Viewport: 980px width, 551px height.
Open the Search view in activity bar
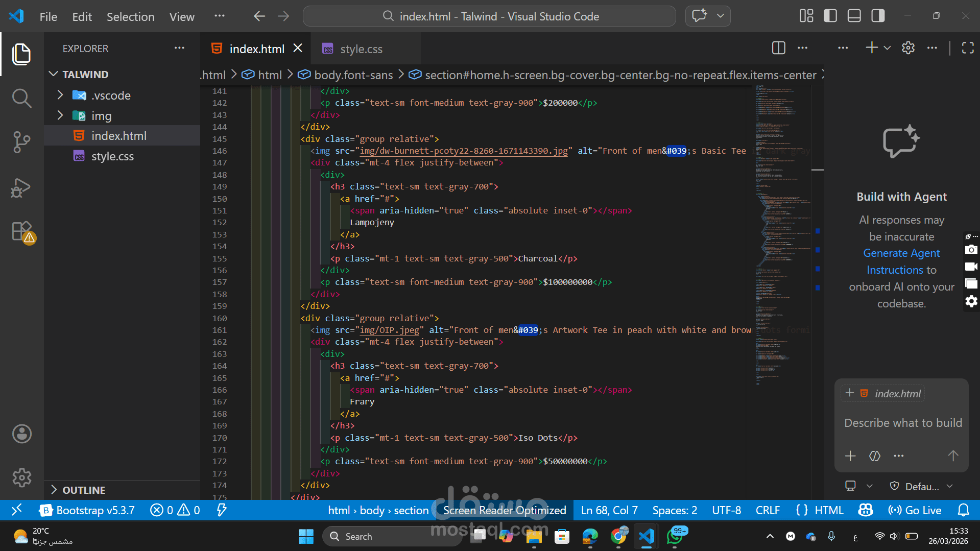(x=21, y=98)
